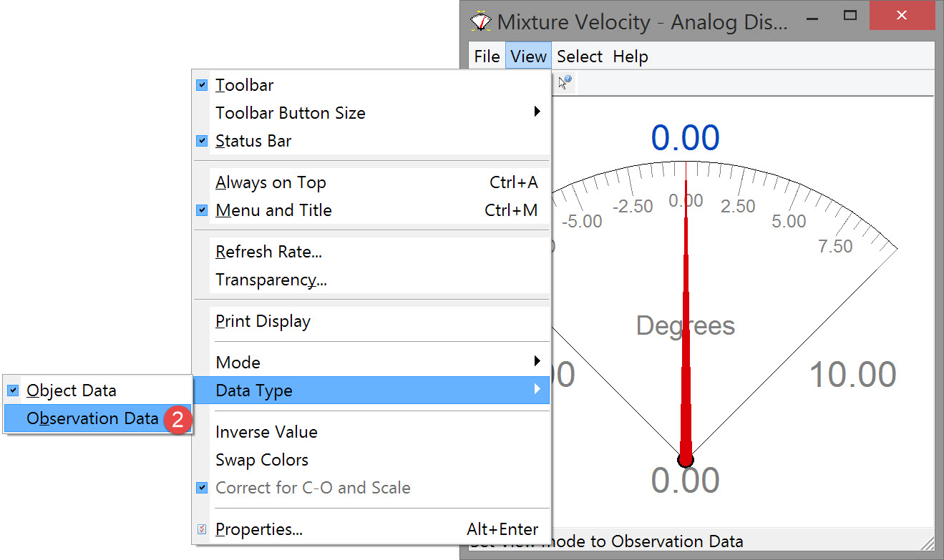The width and height of the screenshot is (944, 560).
Task: Maximize the Mixture Velocity window
Action: [x=850, y=15]
